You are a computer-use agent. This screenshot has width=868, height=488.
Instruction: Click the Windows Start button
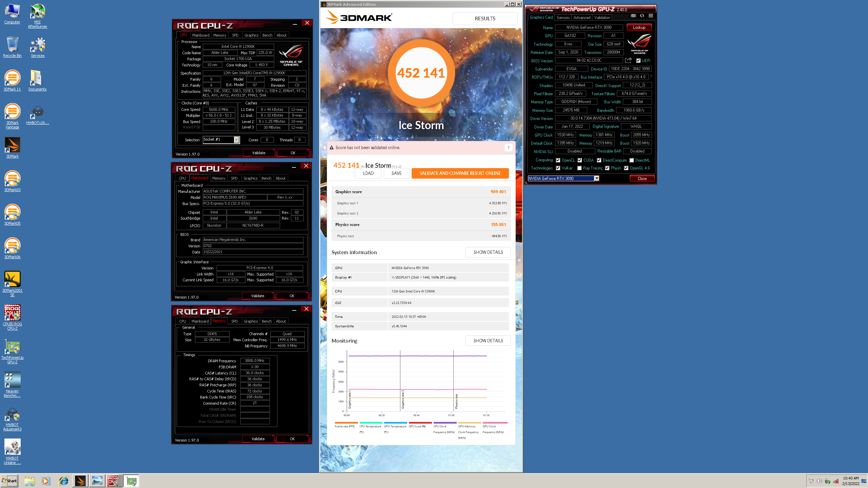pyautogui.click(x=9, y=481)
